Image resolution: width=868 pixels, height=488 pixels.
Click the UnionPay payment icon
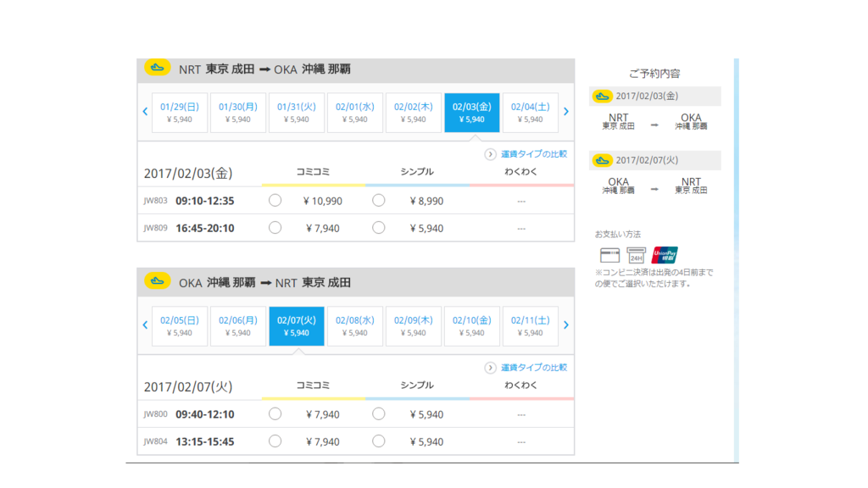click(665, 255)
